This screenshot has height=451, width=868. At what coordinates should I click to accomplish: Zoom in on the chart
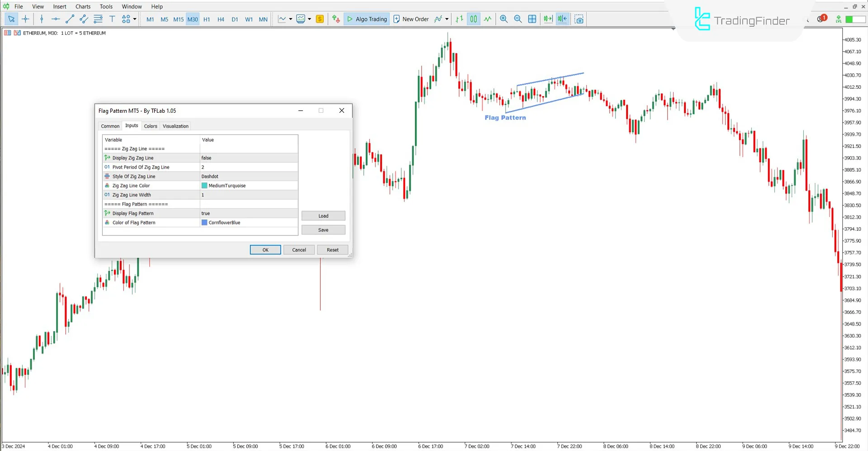click(x=503, y=19)
